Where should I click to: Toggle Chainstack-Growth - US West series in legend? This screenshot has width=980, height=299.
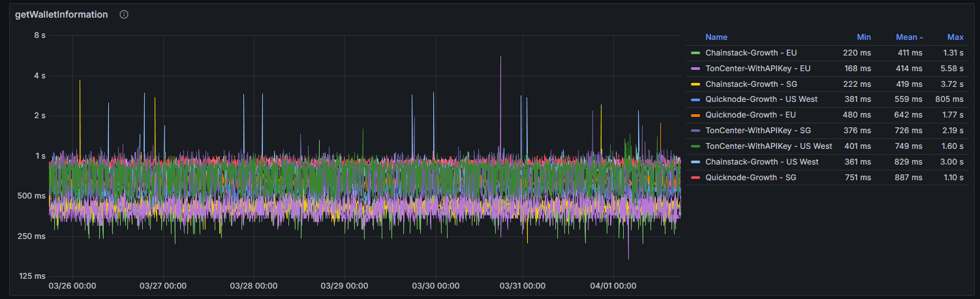762,162
